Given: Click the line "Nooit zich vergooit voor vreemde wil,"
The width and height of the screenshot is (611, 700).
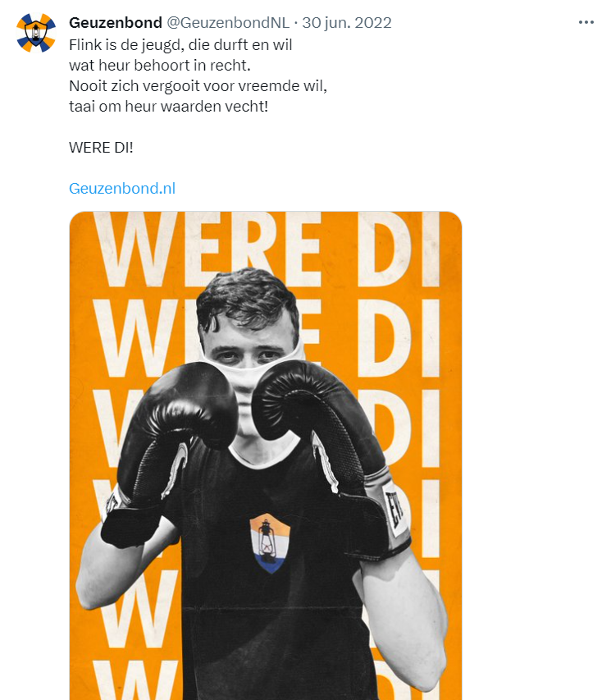Looking at the screenshot, I should [198, 86].
